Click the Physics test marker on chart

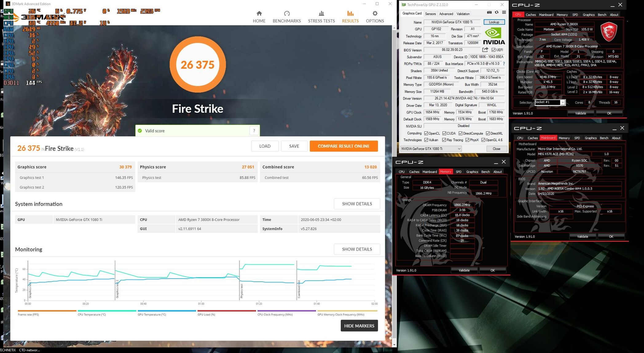point(241,291)
